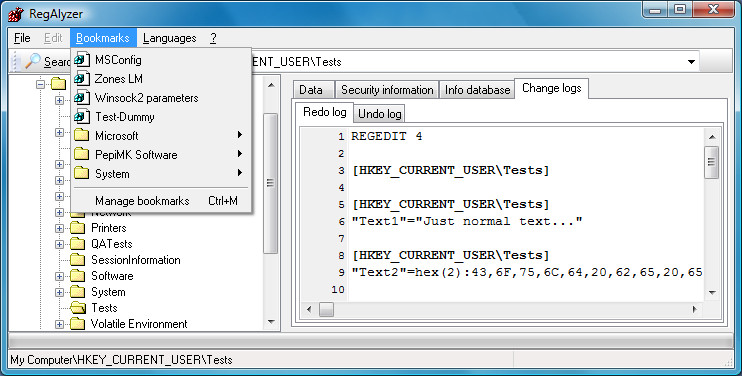Click the log horizontal scrollbar thumb
Screen dimensions: 742x376
pos(327,309)
